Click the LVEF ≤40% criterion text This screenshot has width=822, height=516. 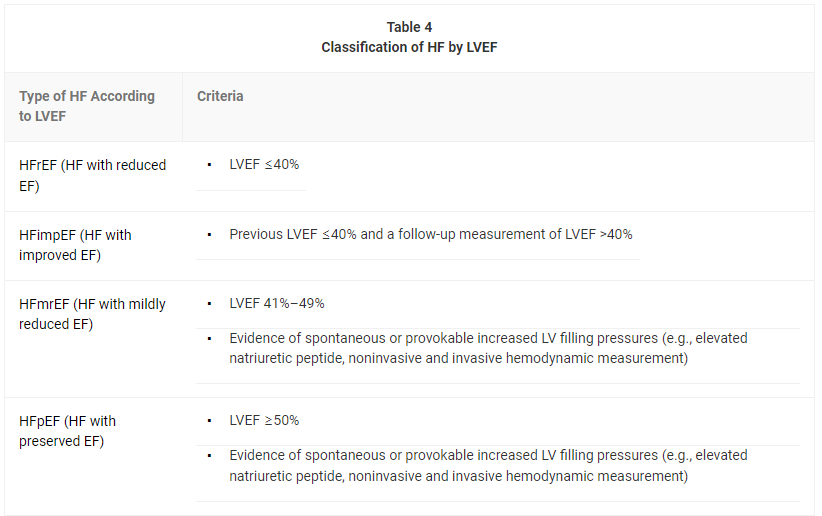click(x=264, y=165)
